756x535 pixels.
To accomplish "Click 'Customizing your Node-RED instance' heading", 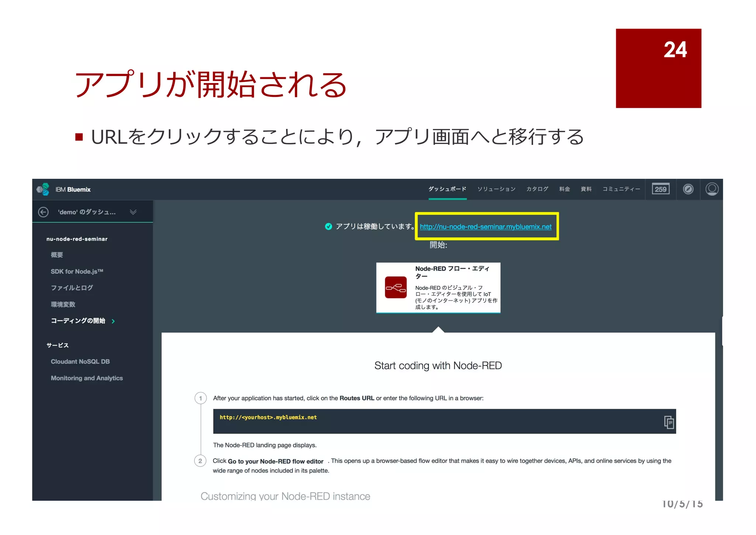I will (x=285, y=496).
